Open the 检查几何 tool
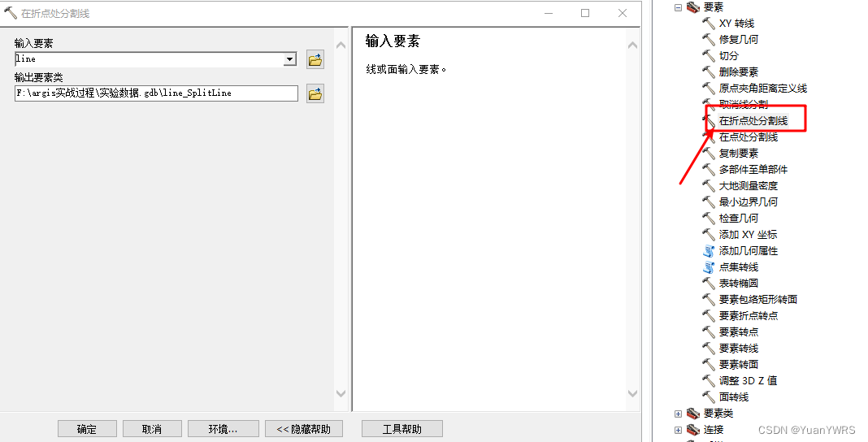This screenshot has height=442, width=868. tap(739, 218)
